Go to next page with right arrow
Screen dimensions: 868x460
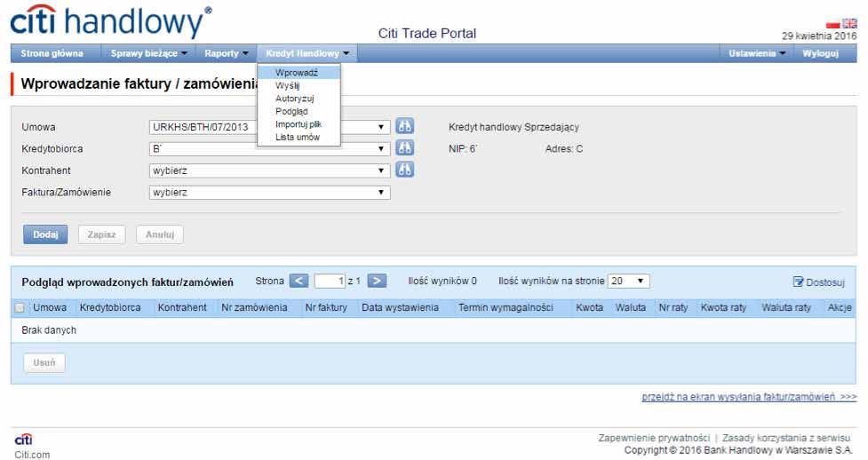(377, 281)
